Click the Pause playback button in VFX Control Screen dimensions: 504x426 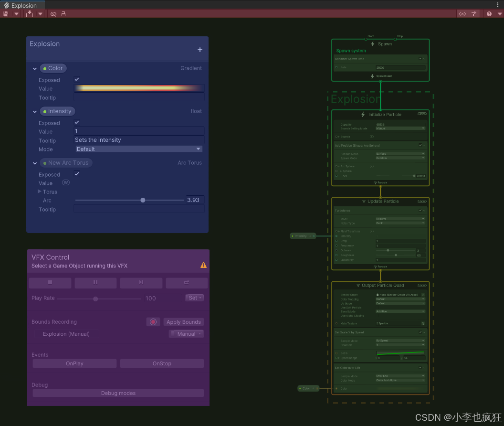(95, 283)
